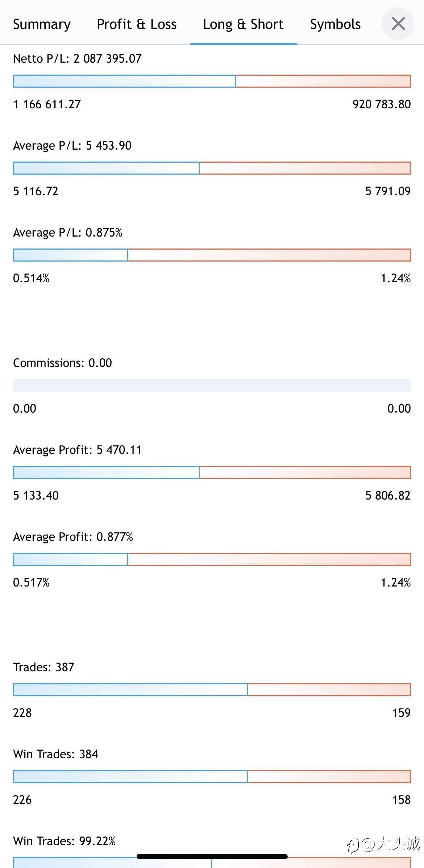Viewport: 424px width, 868px height.
Task: Open the Symbols tab
Action: point(335,24)
